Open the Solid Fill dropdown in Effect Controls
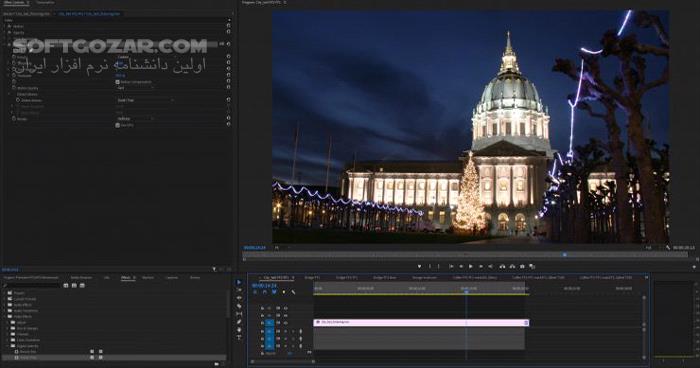This screenshot has width=700, height=368. click(145, 100)
